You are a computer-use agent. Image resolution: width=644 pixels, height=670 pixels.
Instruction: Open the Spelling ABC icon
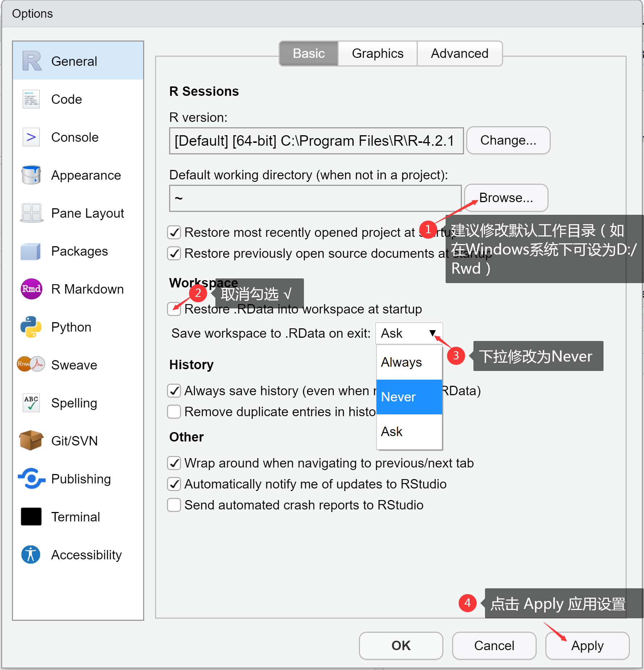pos(31,403)
